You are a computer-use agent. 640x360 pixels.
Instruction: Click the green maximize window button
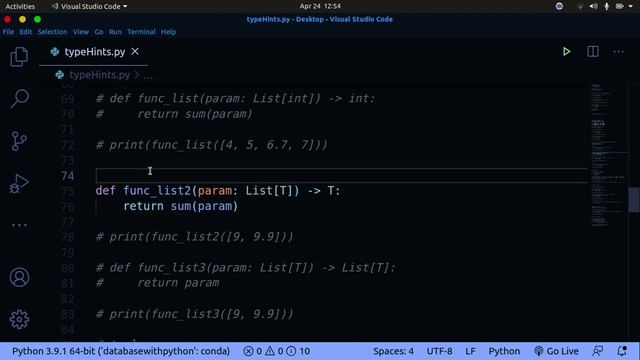pos(37,19)
